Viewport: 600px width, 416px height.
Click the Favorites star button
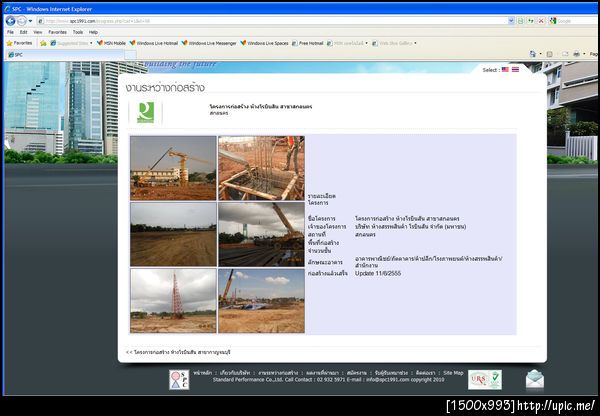point(20,43)
